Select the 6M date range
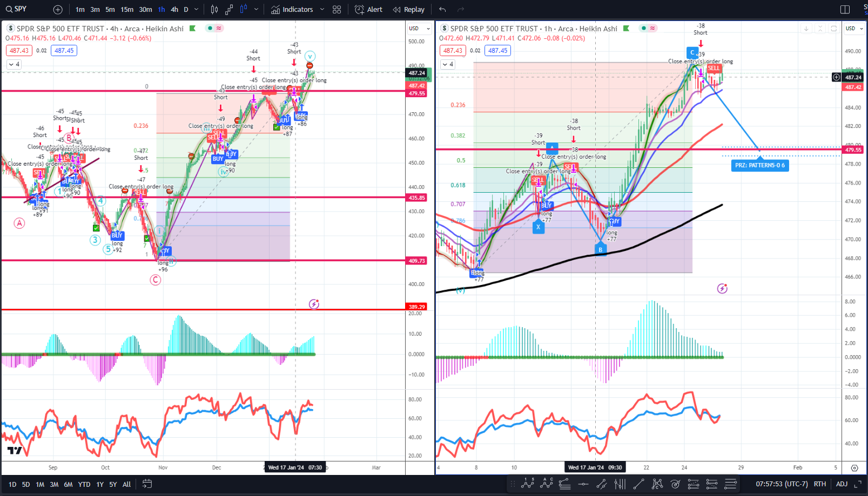 click(68, 484)
